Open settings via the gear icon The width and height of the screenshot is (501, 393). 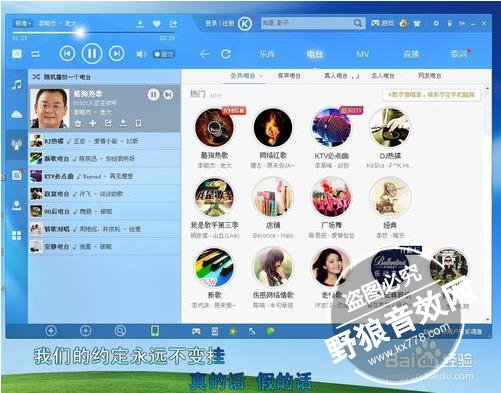tap(436, 24)
